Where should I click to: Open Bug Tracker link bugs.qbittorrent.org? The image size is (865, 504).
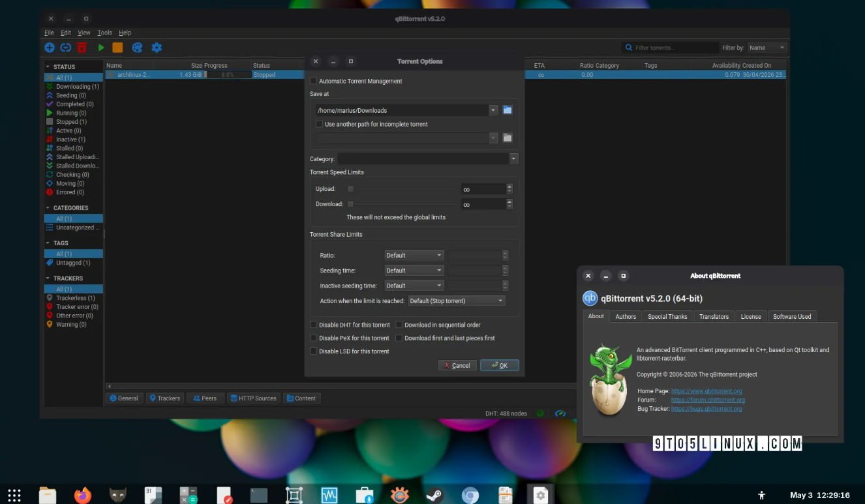[x=706, y=409]
